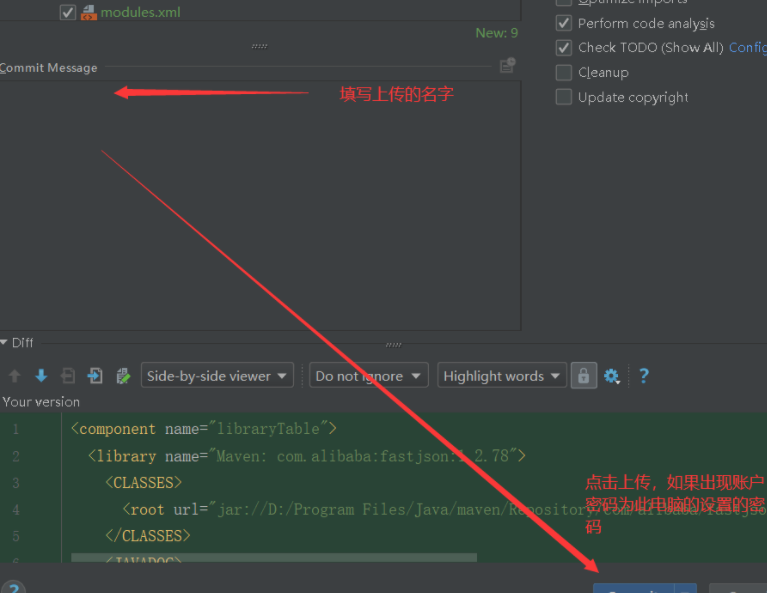The image size is (767, 593).
Task: Open diff settings gear icon
Action: [611, 376]
